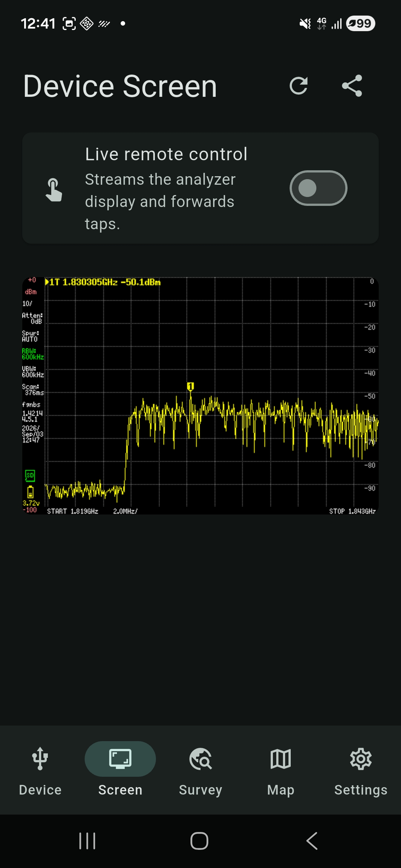Tap the Scan 376ms label
This screenshot has width=401, height=868.
(x=33, y=389)
